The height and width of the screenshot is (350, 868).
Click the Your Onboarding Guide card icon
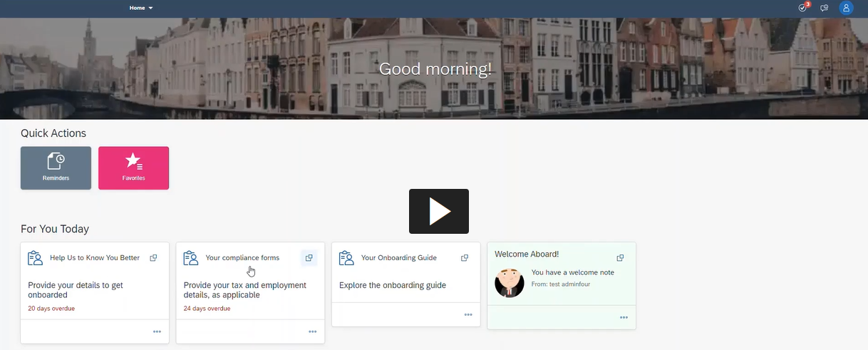pyautogui.click(x=346, y=257)
